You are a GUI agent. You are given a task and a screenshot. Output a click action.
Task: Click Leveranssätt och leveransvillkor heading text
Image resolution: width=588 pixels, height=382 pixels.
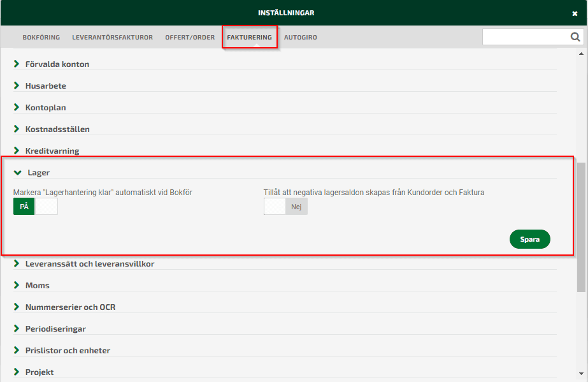coord(90,264)
